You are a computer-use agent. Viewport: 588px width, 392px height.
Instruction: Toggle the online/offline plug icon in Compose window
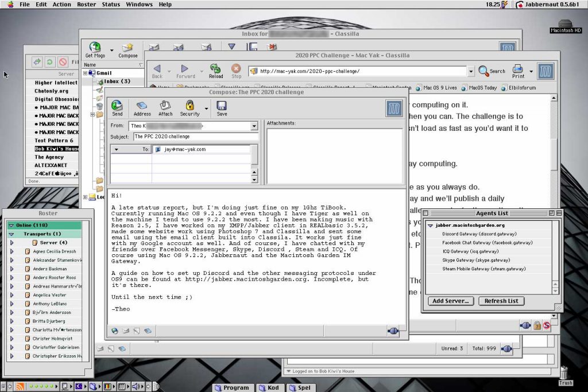[x=393, y=331]
